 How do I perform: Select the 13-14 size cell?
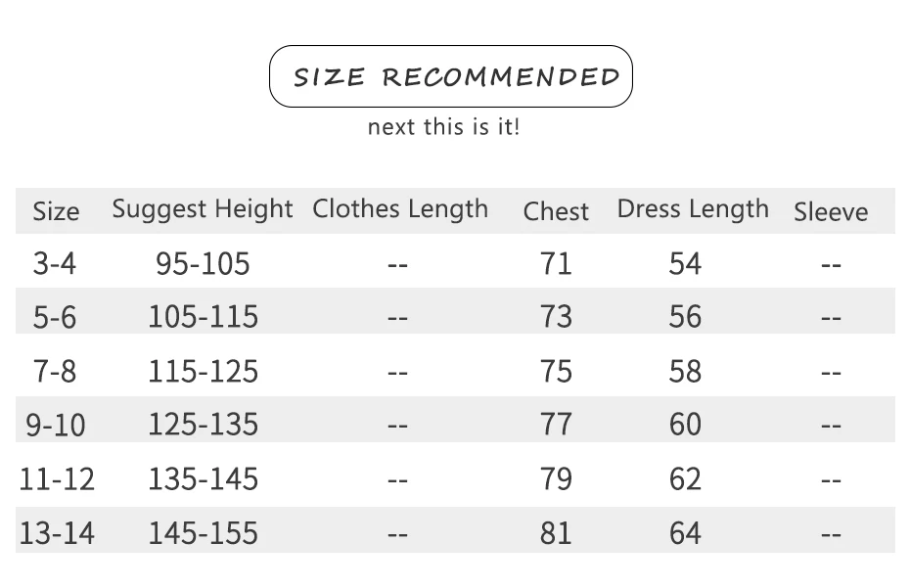tap(57, 533)
